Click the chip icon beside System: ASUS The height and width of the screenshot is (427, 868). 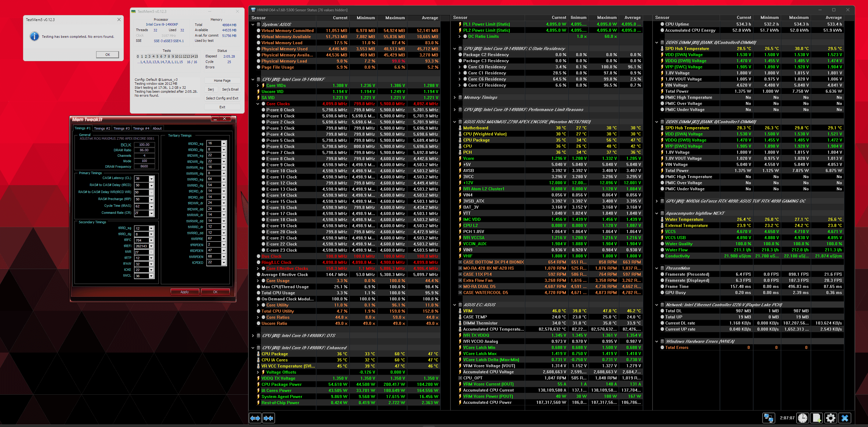click(259, 25)
